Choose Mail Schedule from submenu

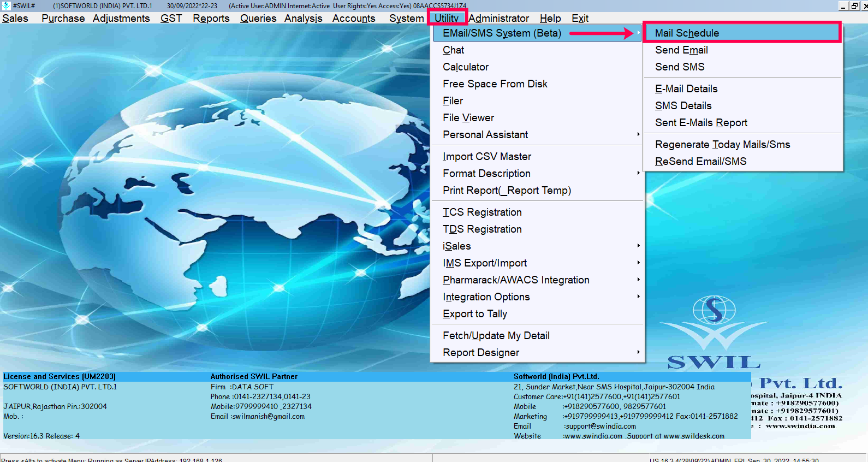click(742, 33)
